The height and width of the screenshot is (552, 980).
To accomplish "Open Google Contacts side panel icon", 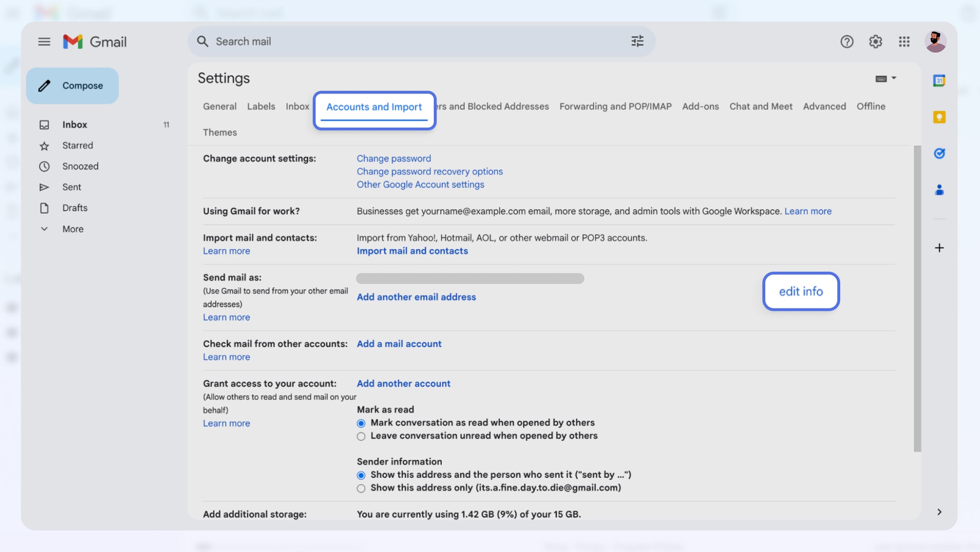I will click(939, 190).
